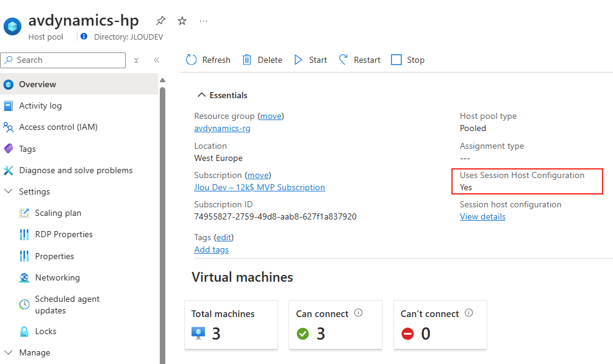Collapse the Manage menu group

8,352
